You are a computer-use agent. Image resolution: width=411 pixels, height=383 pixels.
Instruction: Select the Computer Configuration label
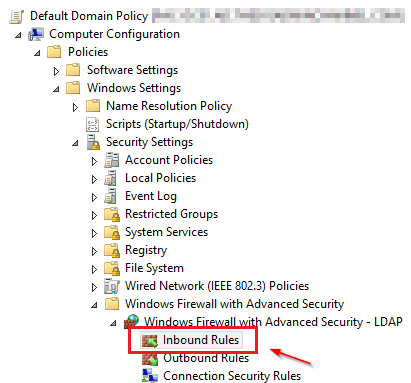coord(114,34)
